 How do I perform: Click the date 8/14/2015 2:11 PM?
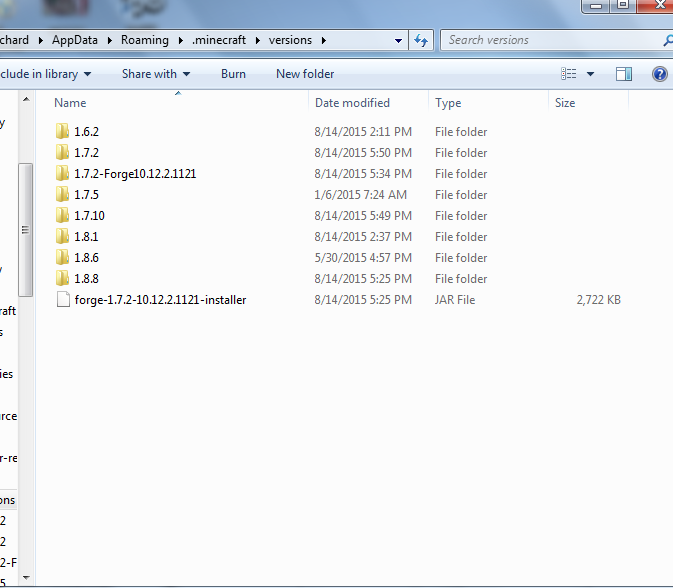[x=363, y=132]
